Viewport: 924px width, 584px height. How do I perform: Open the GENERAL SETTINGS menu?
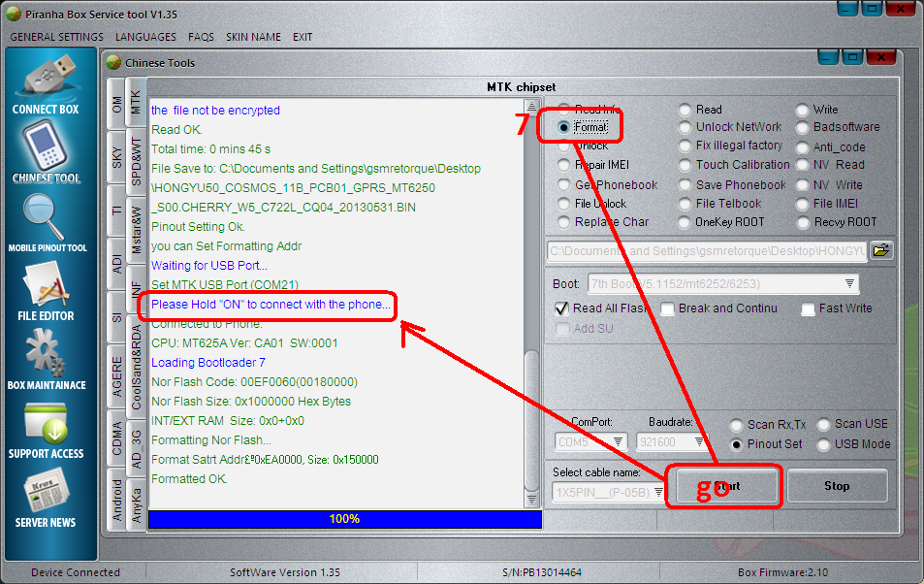click(x=56, y=37)
